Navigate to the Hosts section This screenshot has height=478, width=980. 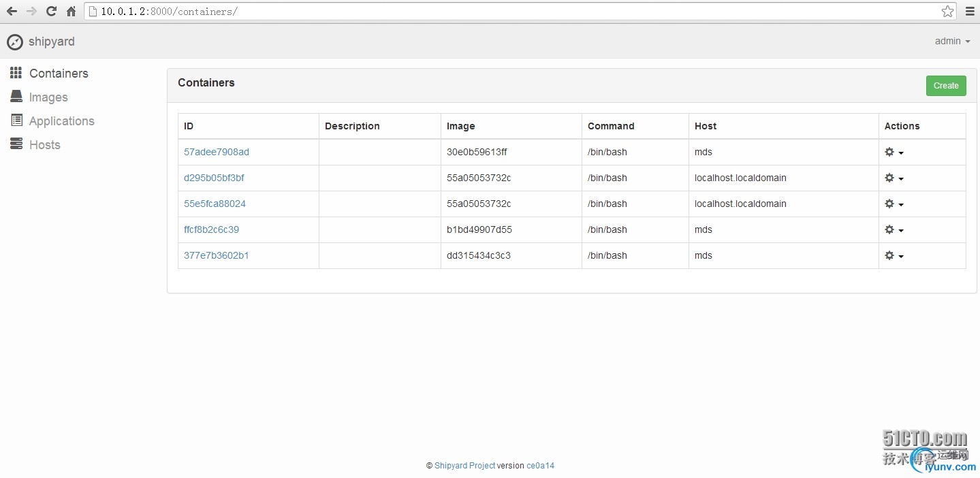45,145
